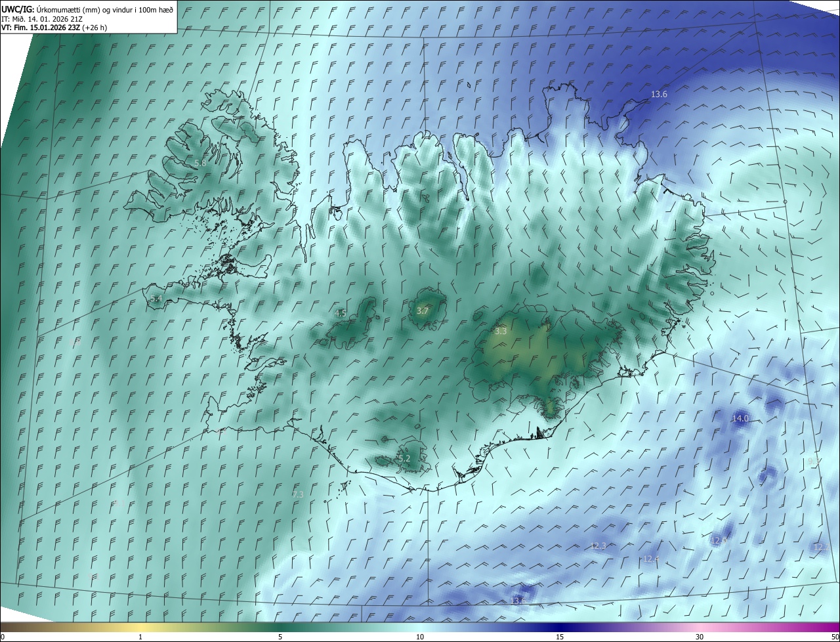Click the "VT: Fim. 15.01.2026 23Z (+26 h)" line
Image resolution: width=840 pixels, height=642 pixels.
54,28
